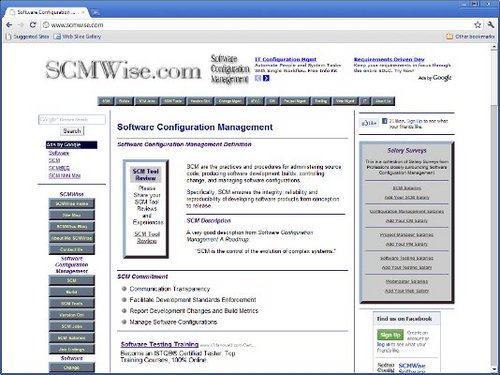This screenshot has height=375, width=500.
Task: Click the About Me SCMWise sidebar button
Action: tap(72, 238)
